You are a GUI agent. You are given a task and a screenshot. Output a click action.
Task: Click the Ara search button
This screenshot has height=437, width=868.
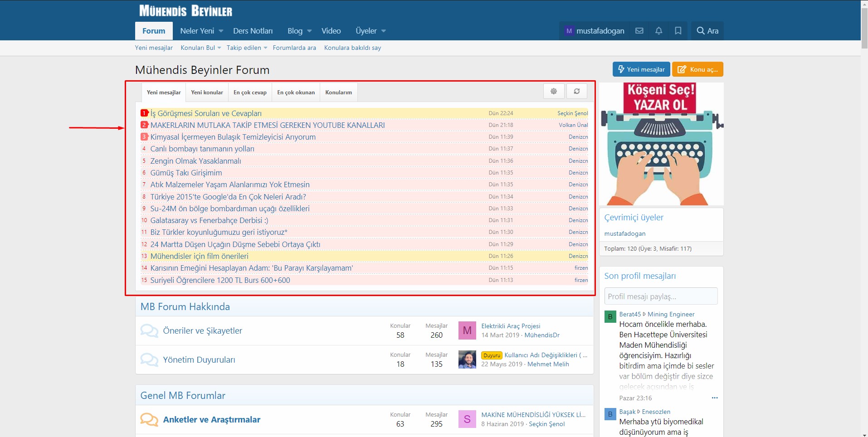tap(707, 31)
